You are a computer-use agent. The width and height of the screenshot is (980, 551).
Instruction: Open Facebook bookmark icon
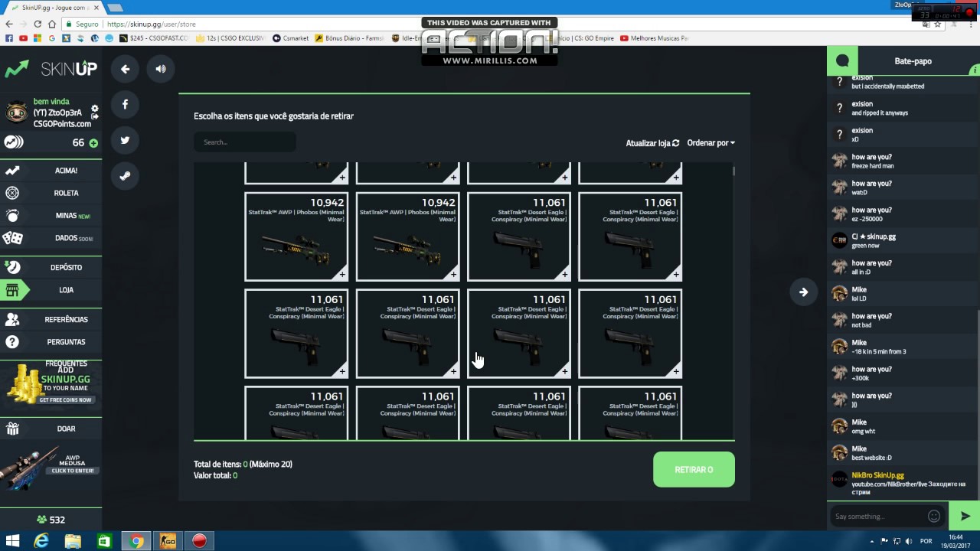pos(9,38)
